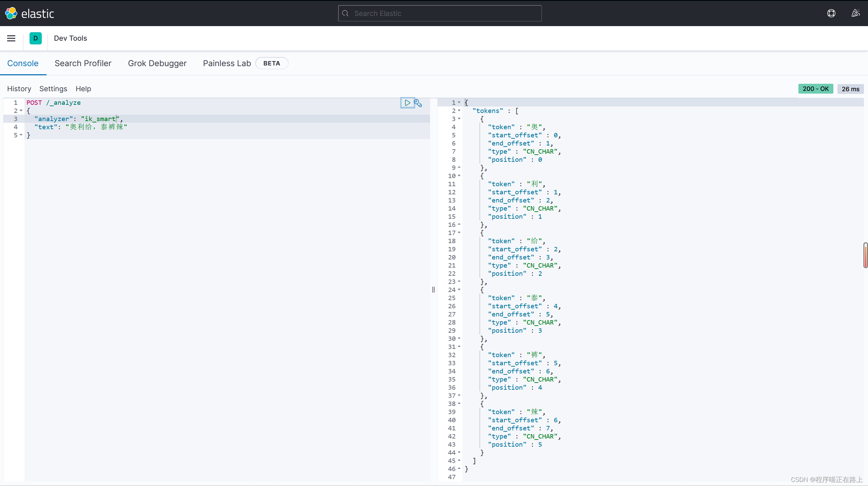868x486 pixels.
Task: Click the send request play icon
Action: 407,103
